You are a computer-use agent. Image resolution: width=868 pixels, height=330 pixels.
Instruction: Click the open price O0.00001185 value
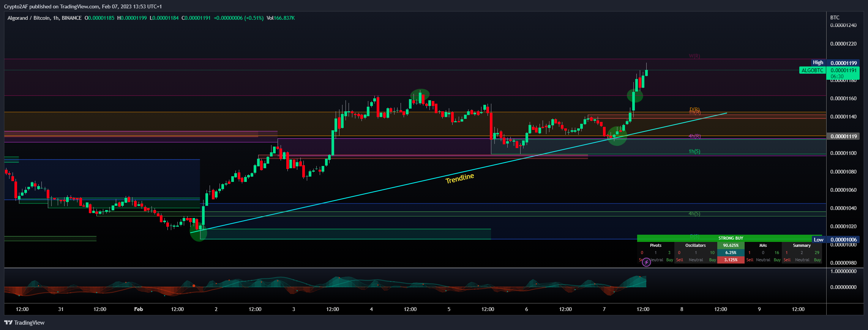pyautogui.click(x=99, y=18)
